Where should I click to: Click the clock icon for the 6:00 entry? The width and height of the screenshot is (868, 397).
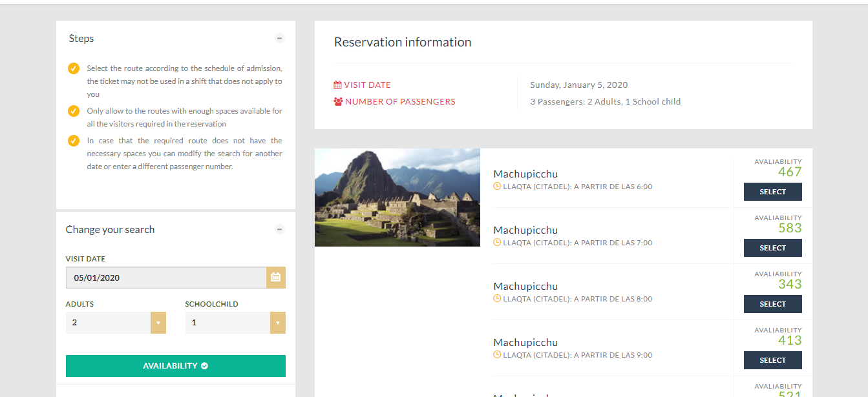497,187
